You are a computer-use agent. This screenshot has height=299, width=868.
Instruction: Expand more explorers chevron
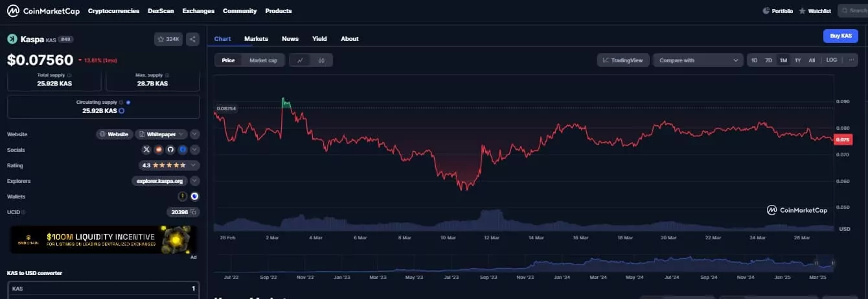click(194, 181)
